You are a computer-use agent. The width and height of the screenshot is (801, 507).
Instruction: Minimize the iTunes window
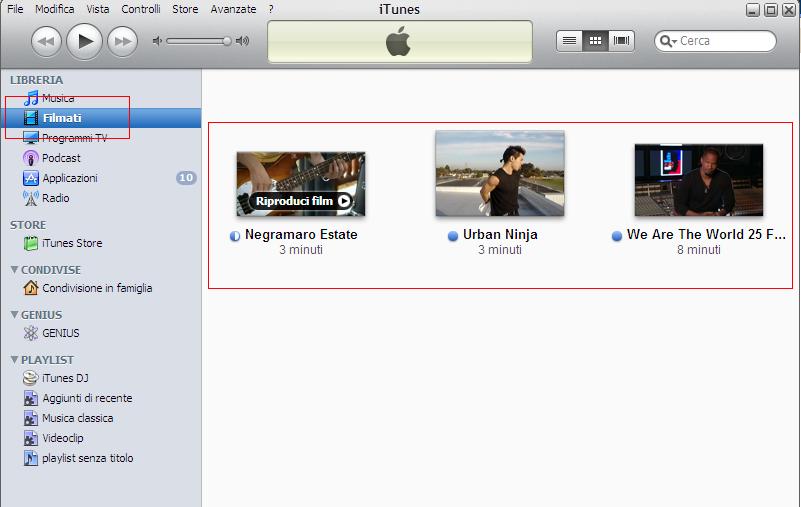pos(752,10)
